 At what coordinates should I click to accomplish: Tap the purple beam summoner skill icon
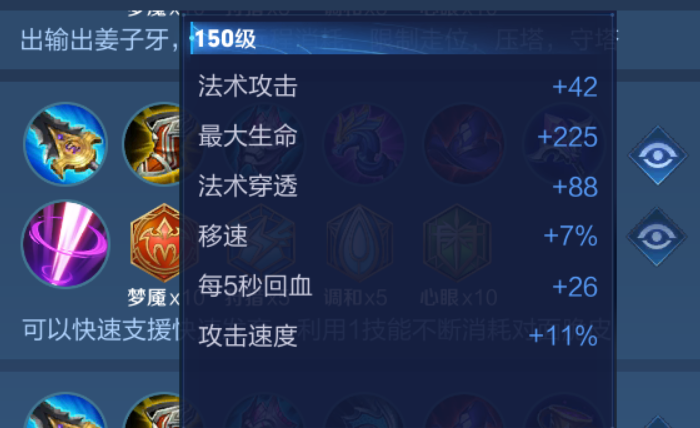[66, 244]
